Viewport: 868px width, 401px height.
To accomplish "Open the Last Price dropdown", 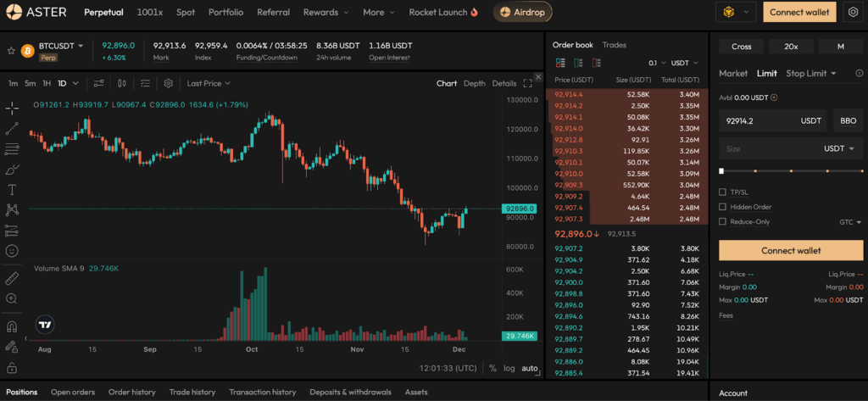I will tap(209, 83).
